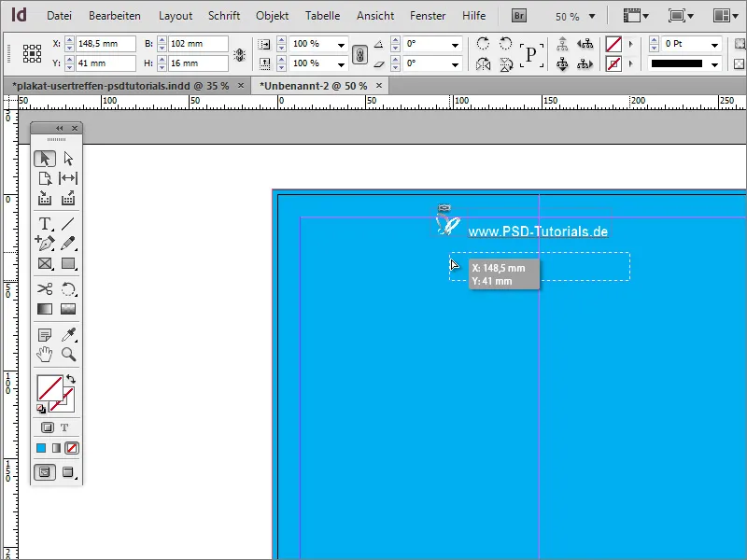Select the Rectangle tool
747x560 pixels.
coord(68,263)
